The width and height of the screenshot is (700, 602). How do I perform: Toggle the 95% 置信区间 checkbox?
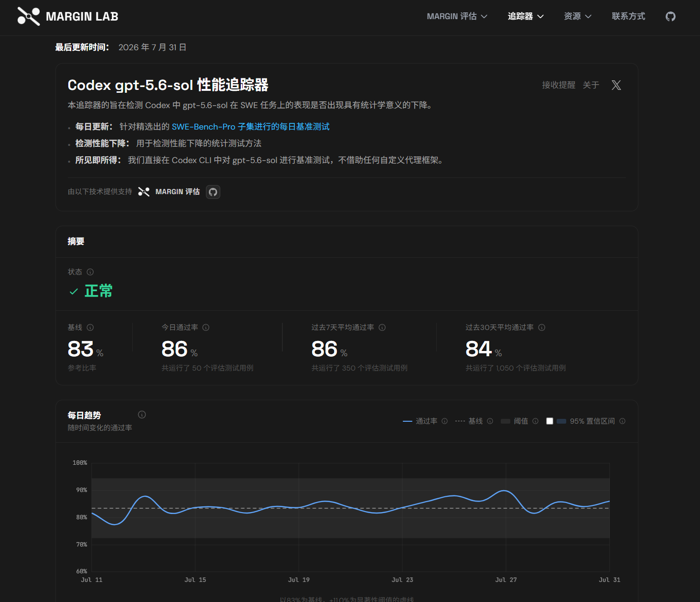tap(549, 421)
